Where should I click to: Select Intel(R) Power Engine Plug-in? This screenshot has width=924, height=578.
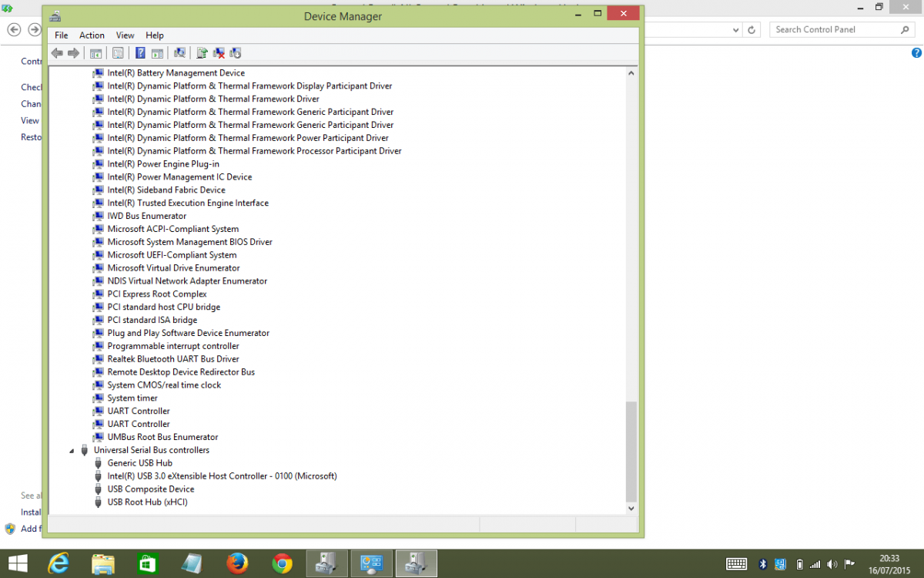pyautogui.click(x=163, y=164)
